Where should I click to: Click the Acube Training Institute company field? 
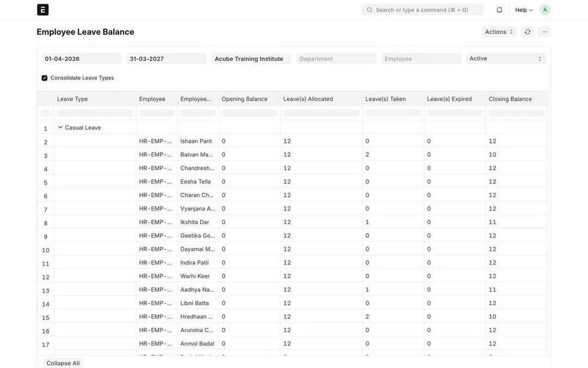251,58
